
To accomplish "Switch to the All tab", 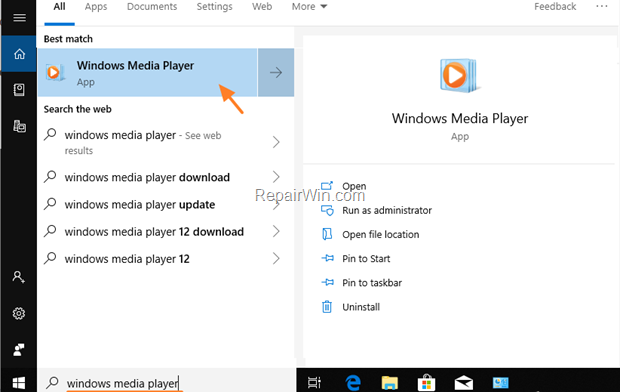I will [59, 7].
